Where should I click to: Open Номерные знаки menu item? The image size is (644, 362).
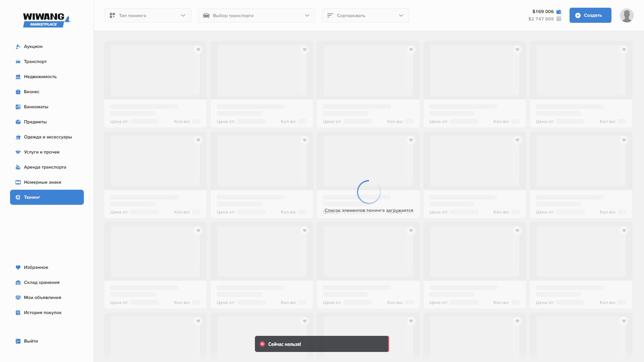click(43, 182)
